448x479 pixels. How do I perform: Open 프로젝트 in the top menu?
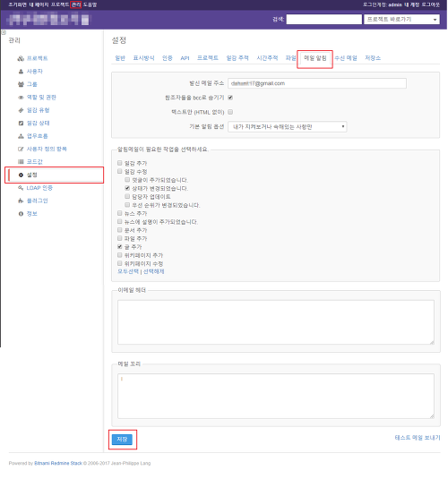[x=60, y=4]
